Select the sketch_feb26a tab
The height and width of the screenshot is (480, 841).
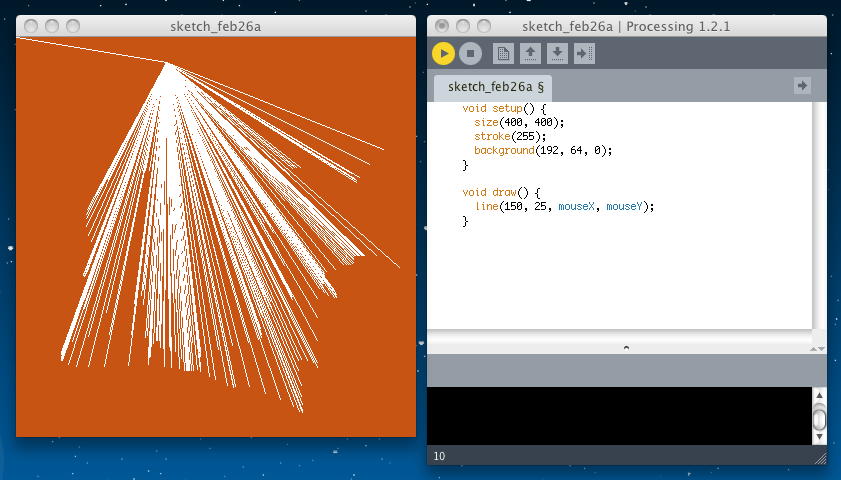point(492,87)
